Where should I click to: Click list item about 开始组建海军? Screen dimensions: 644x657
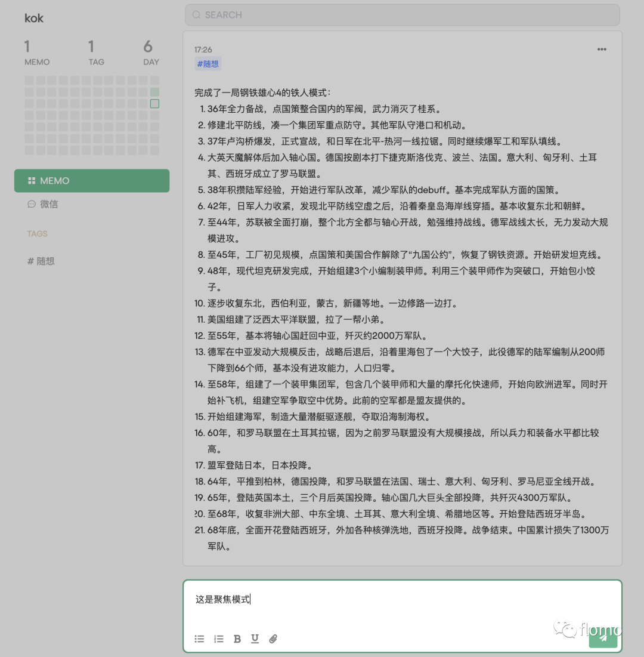314,417
